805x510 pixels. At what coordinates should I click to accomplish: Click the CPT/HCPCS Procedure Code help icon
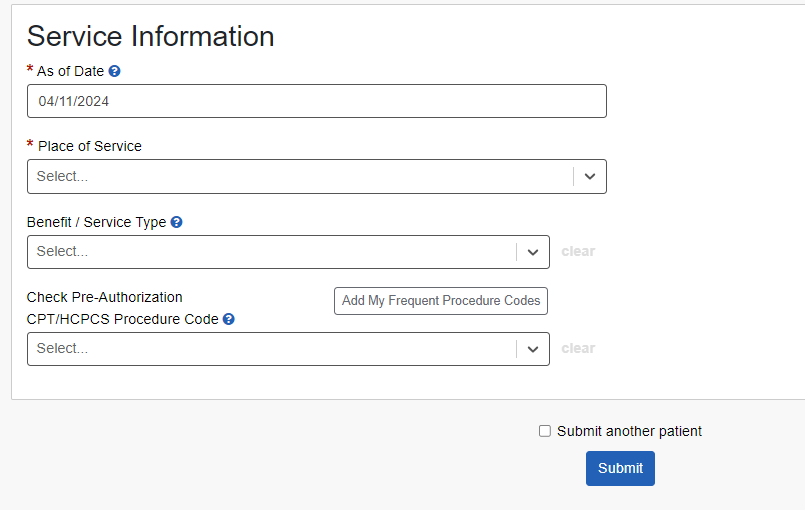229,319
